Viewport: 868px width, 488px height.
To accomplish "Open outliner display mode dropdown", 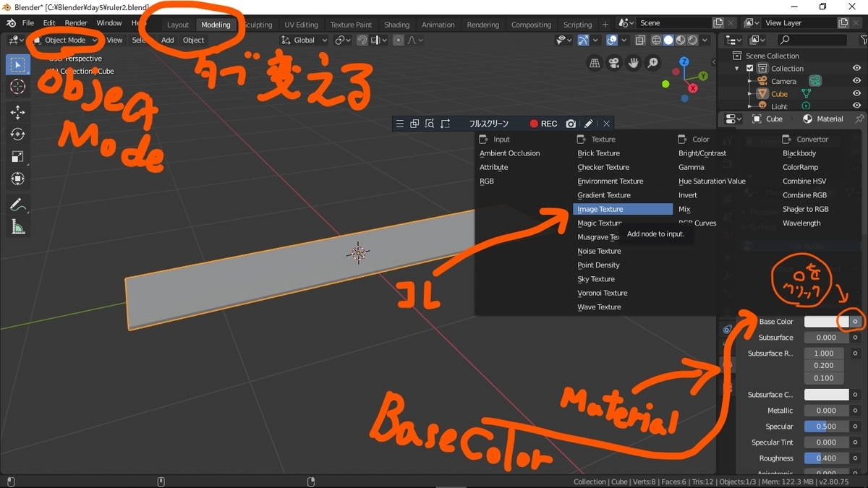I will click(758, 40).
